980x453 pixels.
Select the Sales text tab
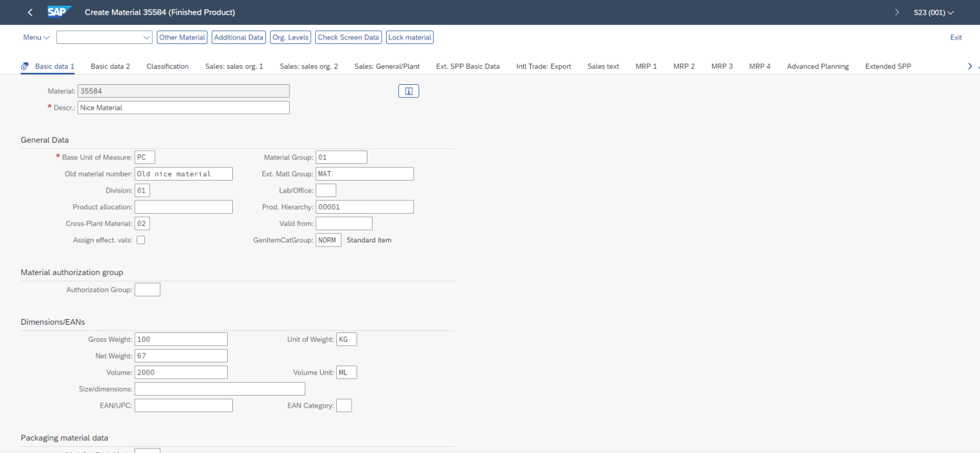click(602, 66)
